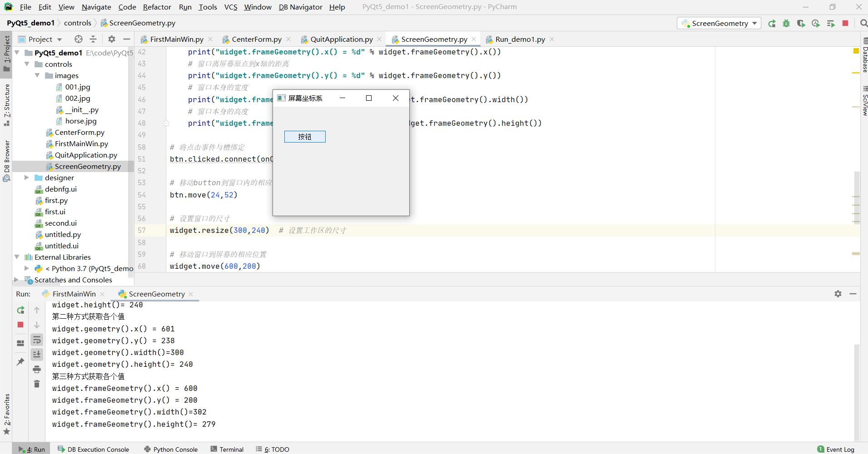
Task: Click the fold marker at line 48
Action: point(166,123)
